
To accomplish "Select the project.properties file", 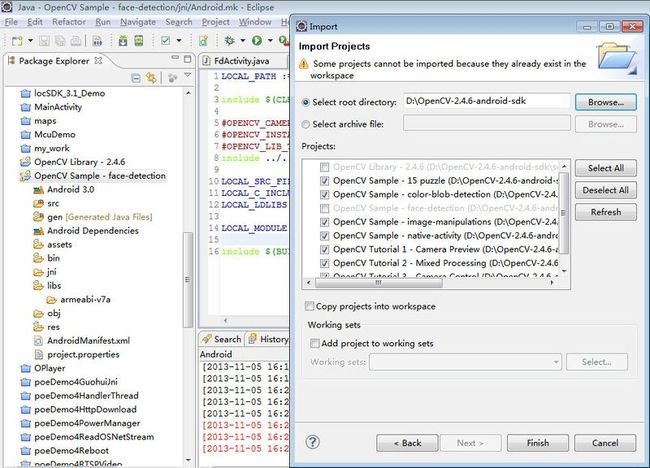I will (83, 354).
